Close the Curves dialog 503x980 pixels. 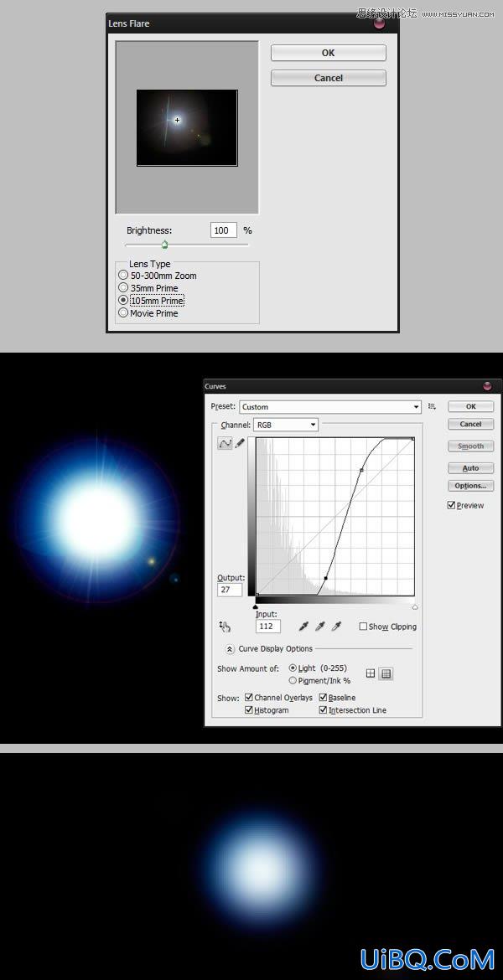click(x=487, y=386)
